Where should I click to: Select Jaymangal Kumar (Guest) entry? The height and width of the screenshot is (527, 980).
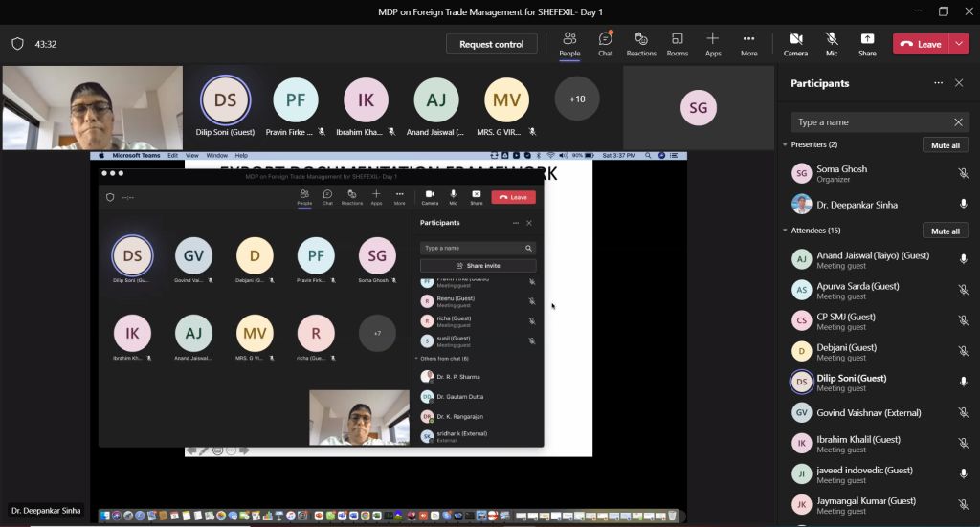(x=879, y=504)
